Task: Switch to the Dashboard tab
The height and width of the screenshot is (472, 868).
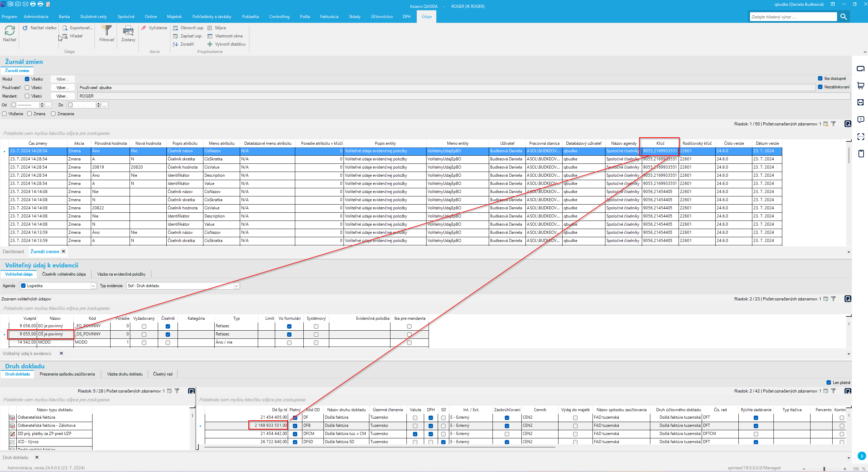Action: (13, 252)
